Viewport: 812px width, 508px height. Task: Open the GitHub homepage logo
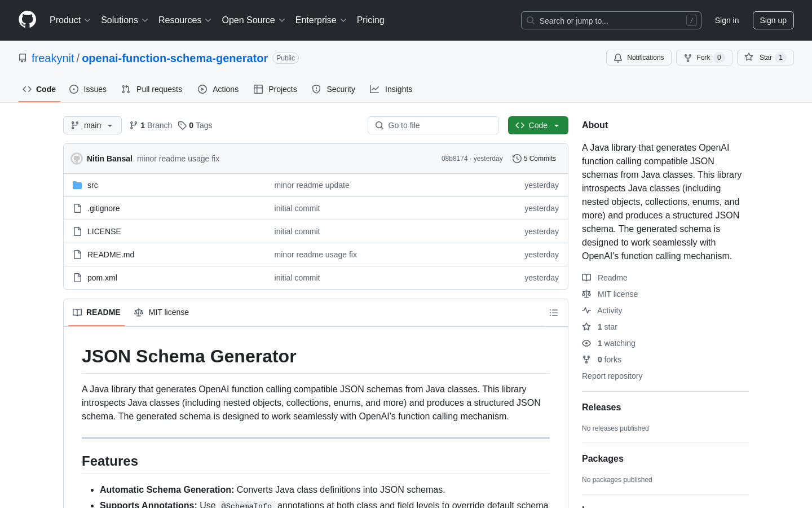click(x=27, y=20)
